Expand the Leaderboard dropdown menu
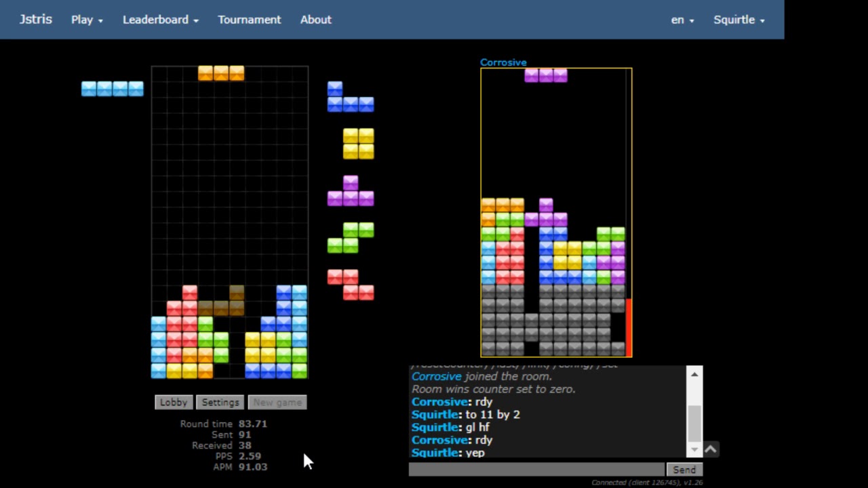868x488 pixels. point(161,20)
